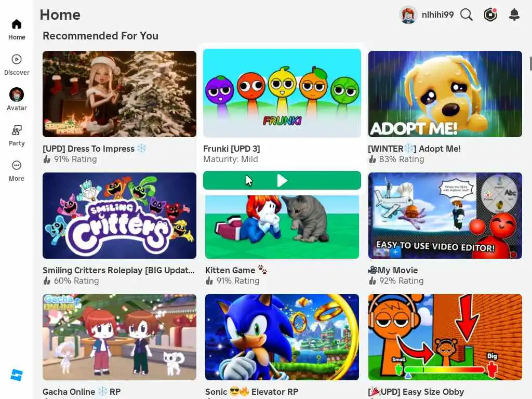Image resolution: width=532 pixels, height=399 pixels.
Task: Click the 'Frunki [UPD 3]' title
Action: 231,149
